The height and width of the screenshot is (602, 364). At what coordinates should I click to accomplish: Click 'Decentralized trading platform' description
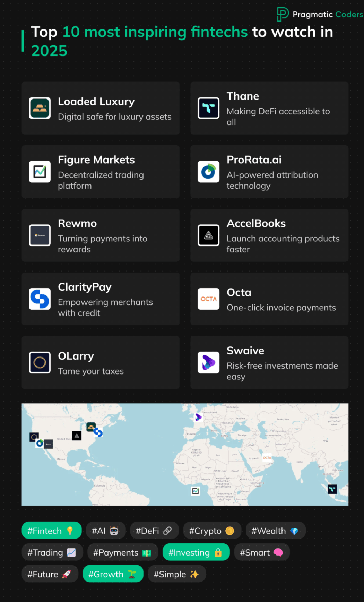[x=101, y=180]
